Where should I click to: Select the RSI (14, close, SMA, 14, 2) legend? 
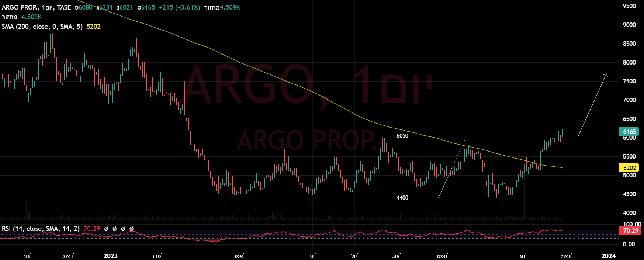coord(41,229)
